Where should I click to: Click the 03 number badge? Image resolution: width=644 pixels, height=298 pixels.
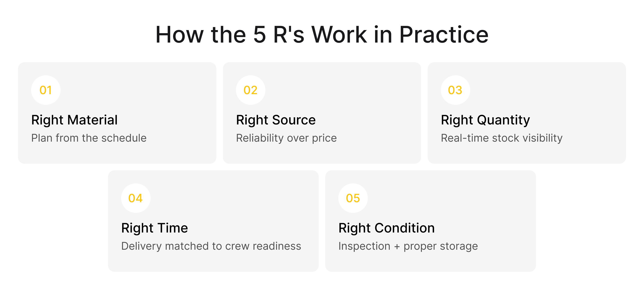455,90
